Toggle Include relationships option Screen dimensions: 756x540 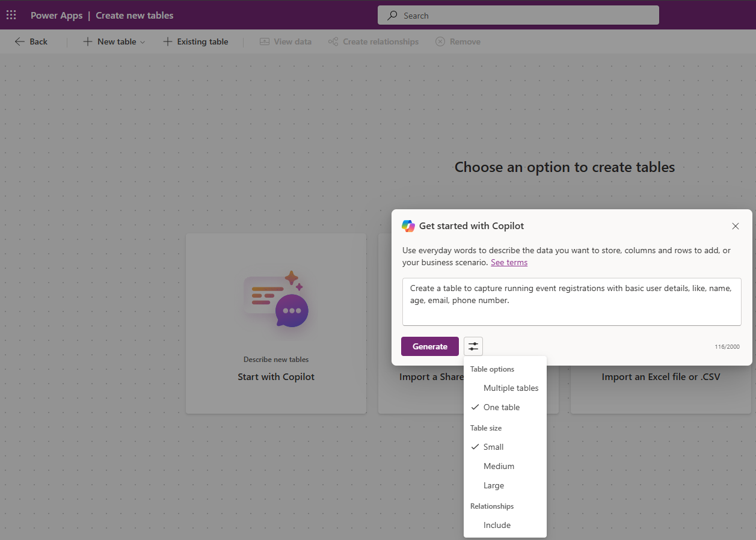pos(497,525)
